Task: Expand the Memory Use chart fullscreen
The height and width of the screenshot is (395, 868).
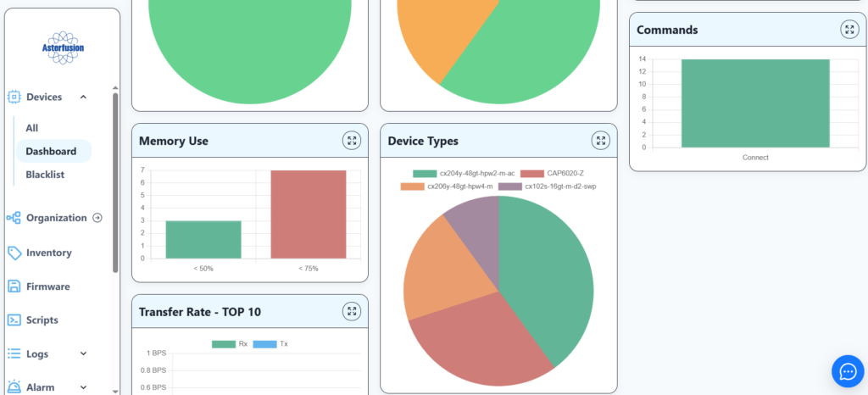Action: pos(352,141)
